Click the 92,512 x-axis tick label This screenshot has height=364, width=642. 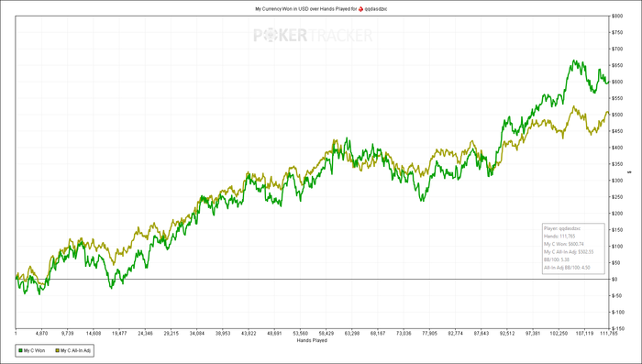tap(507, 334)
